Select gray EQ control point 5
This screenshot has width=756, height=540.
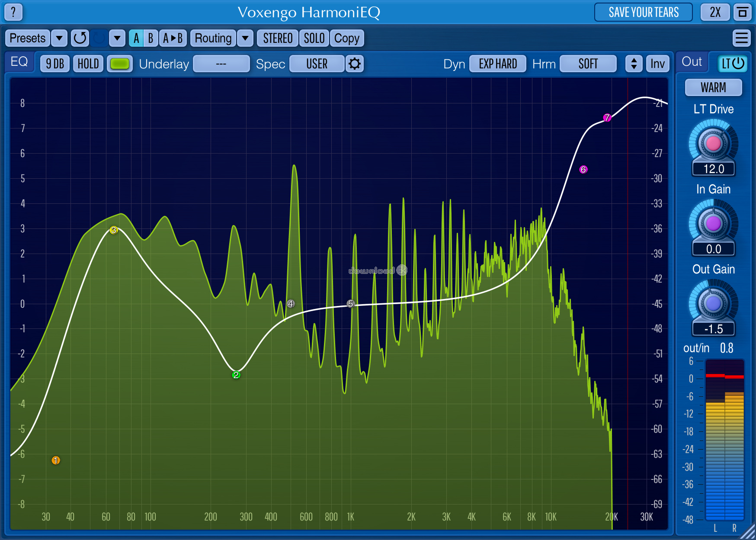[x=351, y=304]
